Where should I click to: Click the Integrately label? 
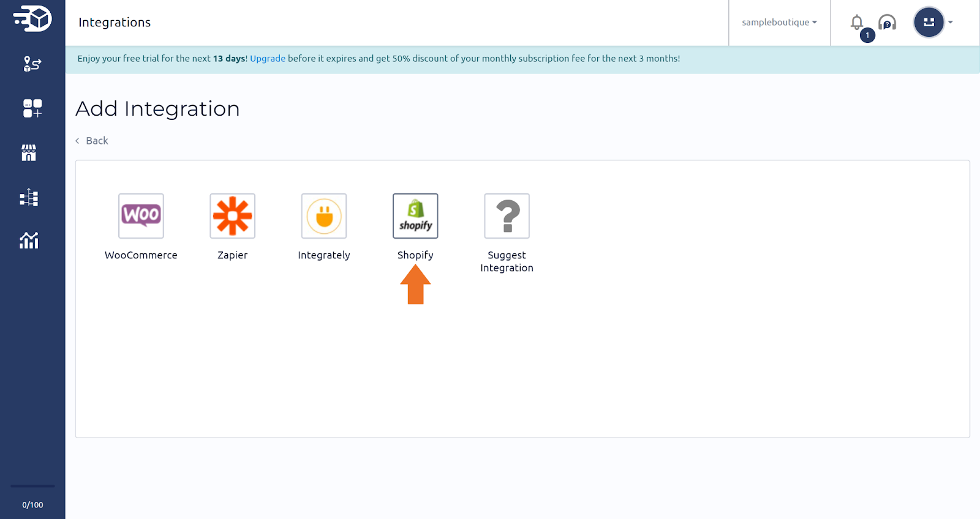(324, 255)
